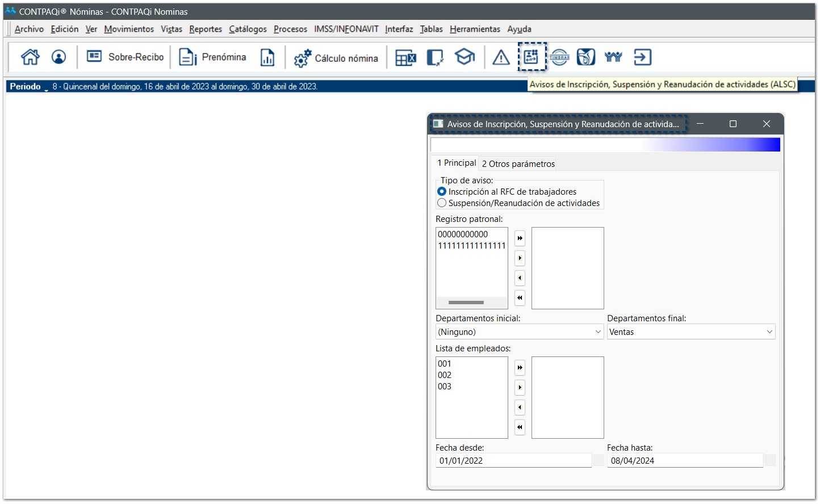Image resolution: width=820 pixels, height=504 pixels.
Task: Open Sobre-Recibo from the toolbar
Action: pyautogui.click(x=125, y=57)
